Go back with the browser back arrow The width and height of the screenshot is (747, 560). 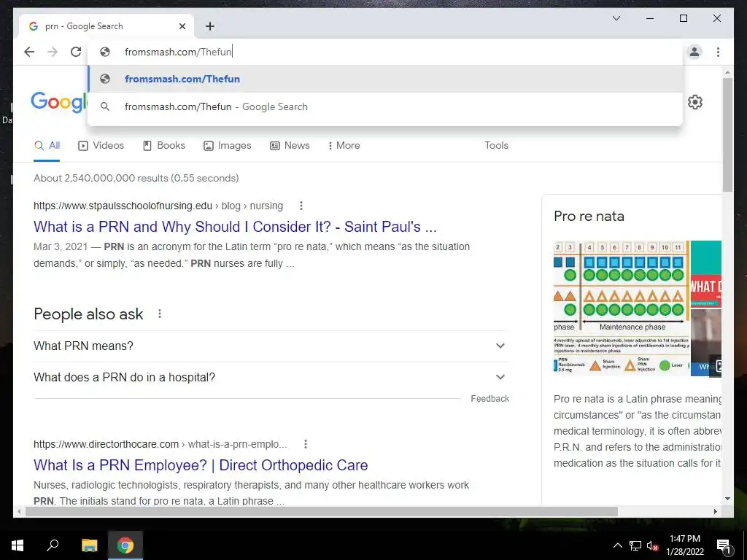29,52
